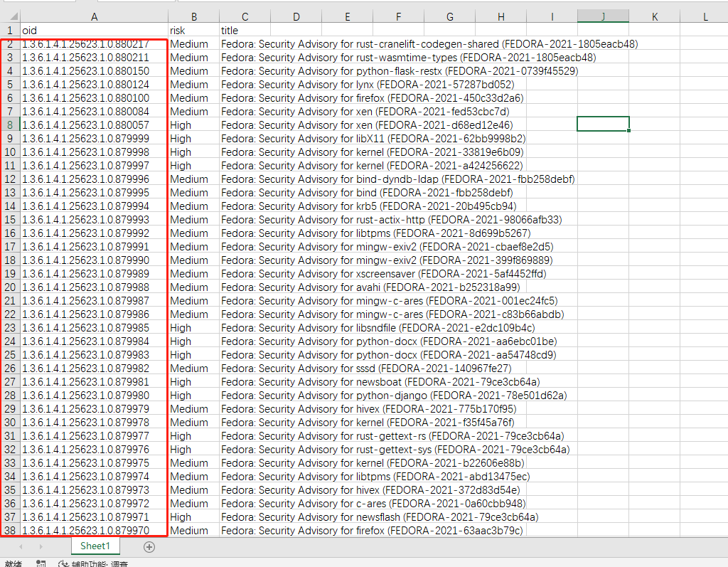
Task: Click the avahi advisory title
Action: coord(370,287)
